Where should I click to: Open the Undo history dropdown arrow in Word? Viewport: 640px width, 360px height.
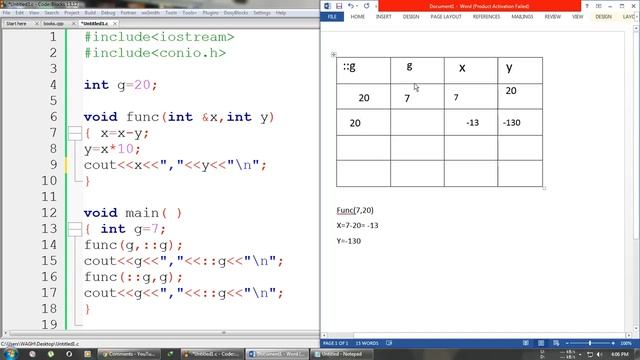(357, 6)
